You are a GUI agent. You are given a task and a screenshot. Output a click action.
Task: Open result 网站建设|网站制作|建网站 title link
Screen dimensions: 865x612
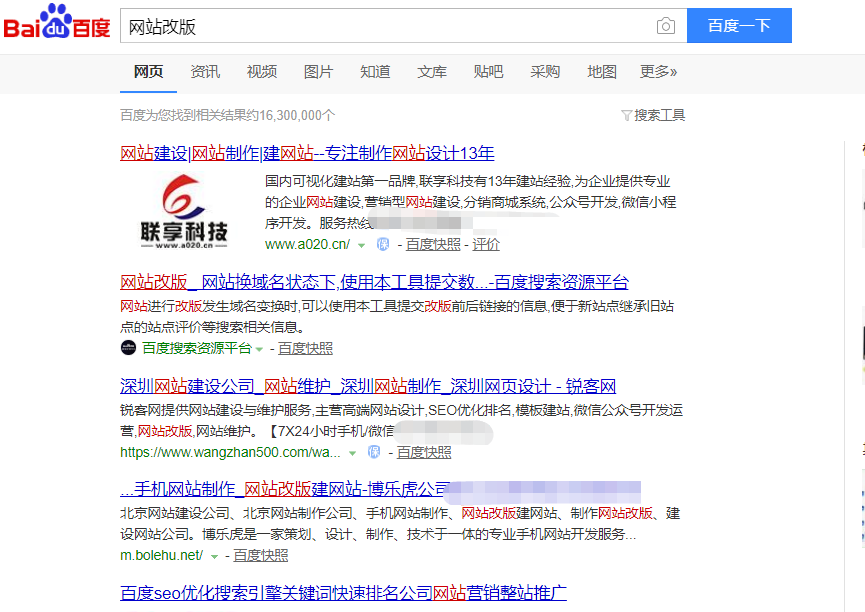coord(307,153)
